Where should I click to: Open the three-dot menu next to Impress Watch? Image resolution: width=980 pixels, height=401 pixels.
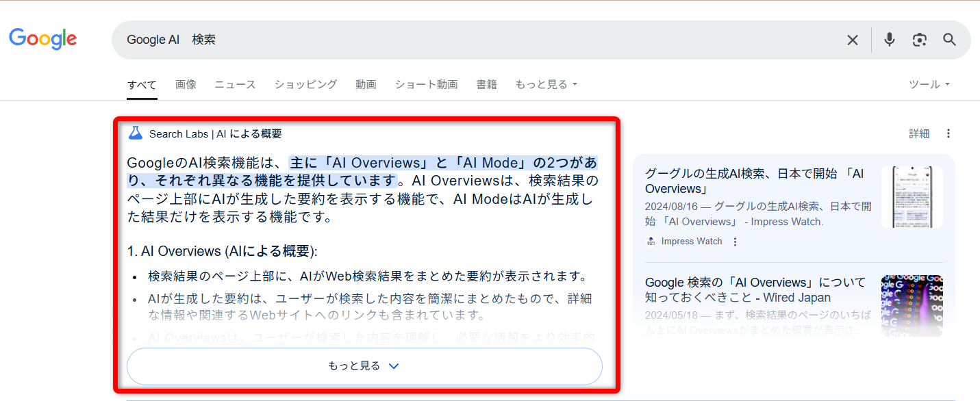click(x=736, y=242)
